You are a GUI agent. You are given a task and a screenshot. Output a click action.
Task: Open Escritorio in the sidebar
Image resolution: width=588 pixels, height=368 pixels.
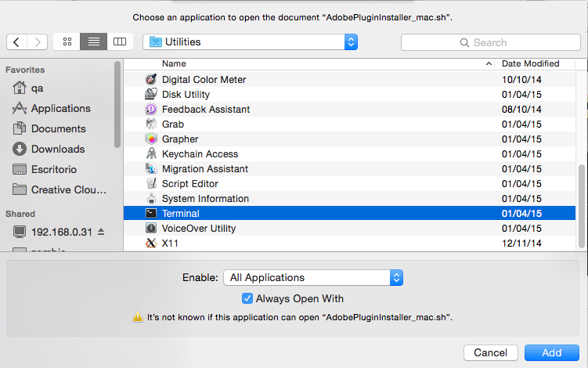(45, 169)
